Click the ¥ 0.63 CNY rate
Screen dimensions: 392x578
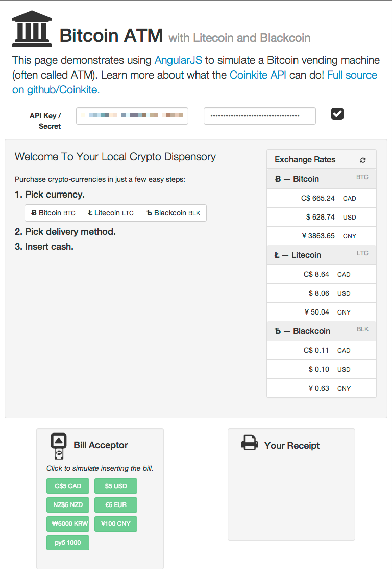321,388
